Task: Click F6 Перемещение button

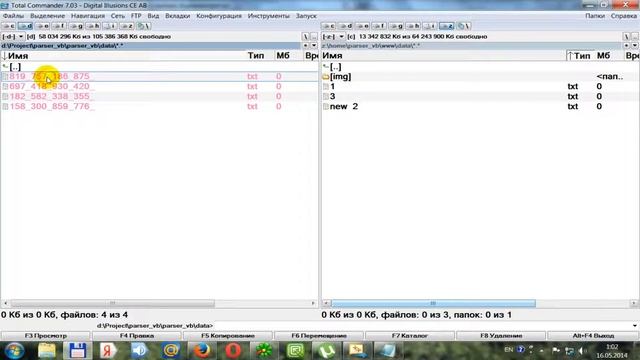Action: pyautogui.click(x=319, y=336)
